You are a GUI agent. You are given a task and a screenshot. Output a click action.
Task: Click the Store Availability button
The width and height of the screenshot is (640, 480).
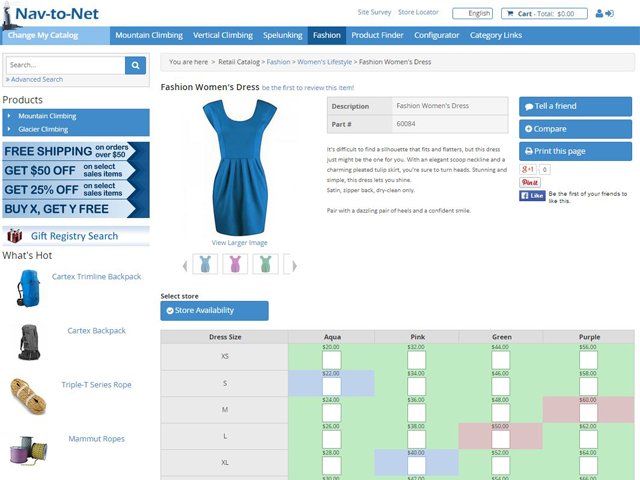[215, 311]
